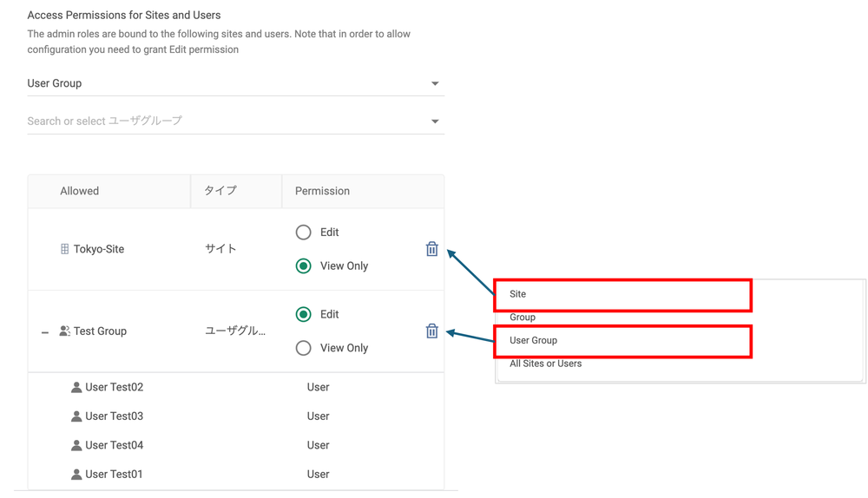This screenshot has width=868, height=498.
Task: Click User Test04 in the member list
Action: (x=114, y=445)
